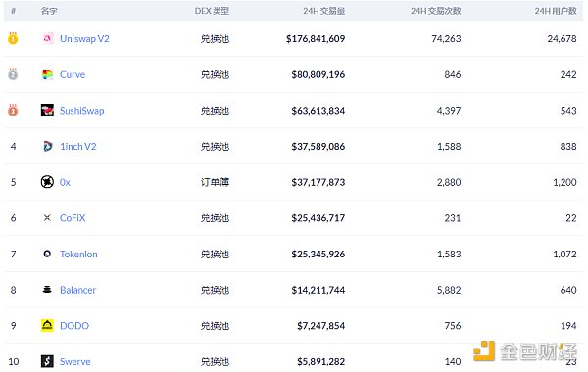The width and height of the screenshot is (588, 372).
Task: Click the CoFiX logo icon
Action: [x=47, y=218]
